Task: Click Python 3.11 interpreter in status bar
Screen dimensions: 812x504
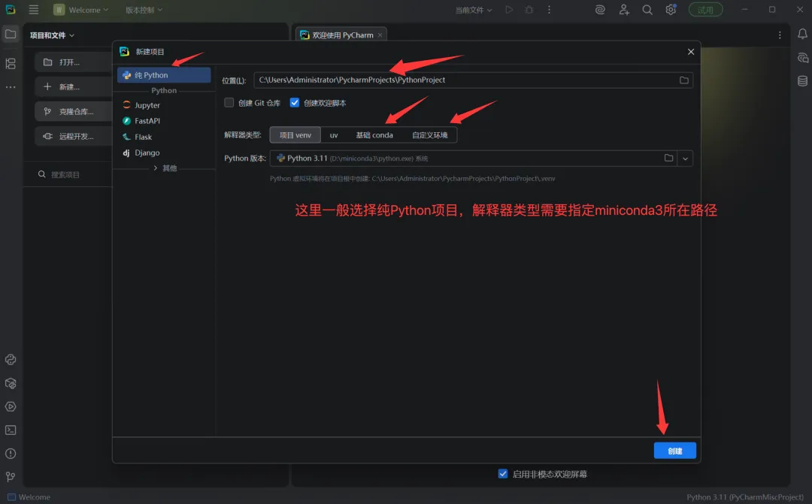Action: [744, 496]
